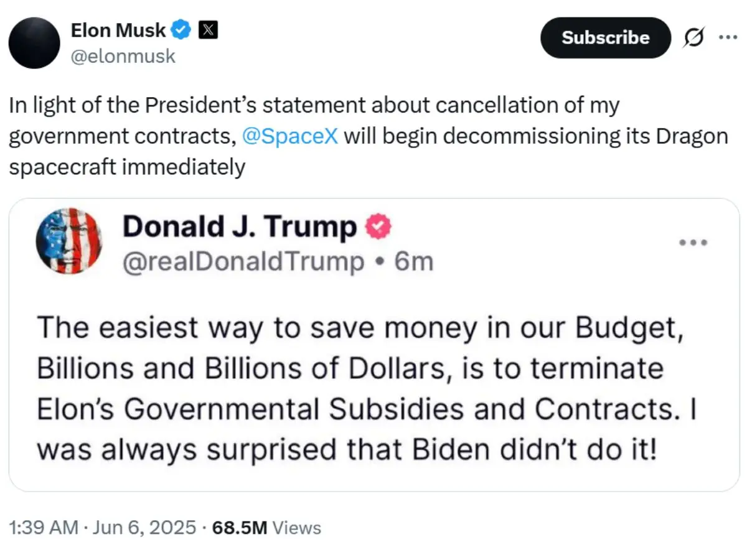Open the 6m timestamp on Trump's tweet
The height and width of the screenshot is (560, 747).
[414, 261]
